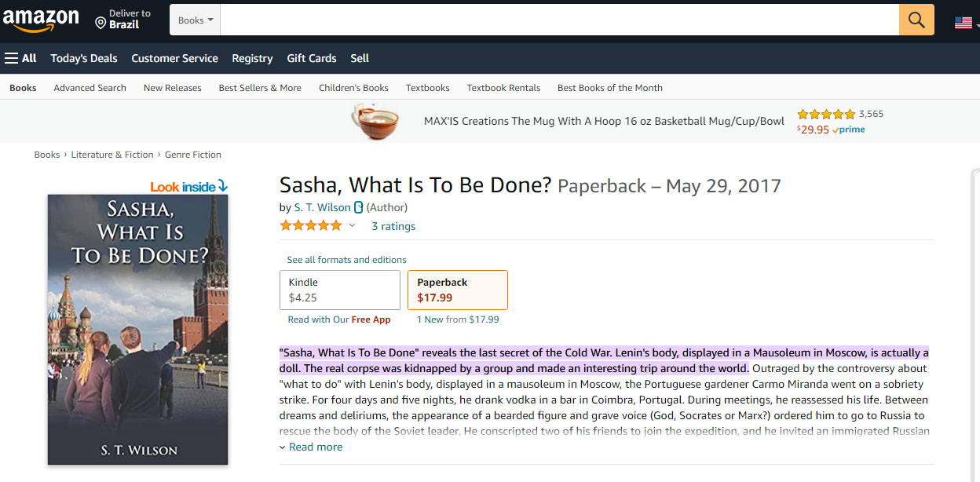Click See all formats and editions

346,260
